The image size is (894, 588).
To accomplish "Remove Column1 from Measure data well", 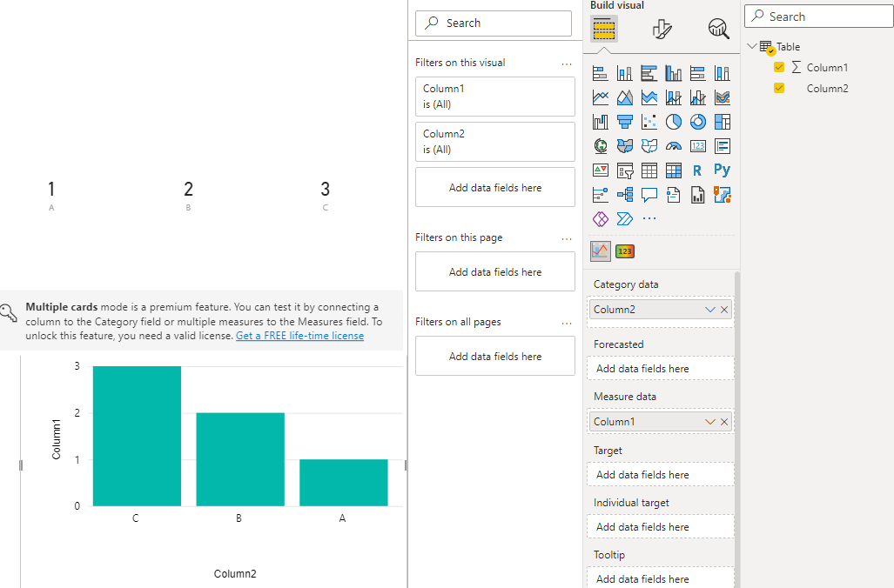I will point(724,422).
